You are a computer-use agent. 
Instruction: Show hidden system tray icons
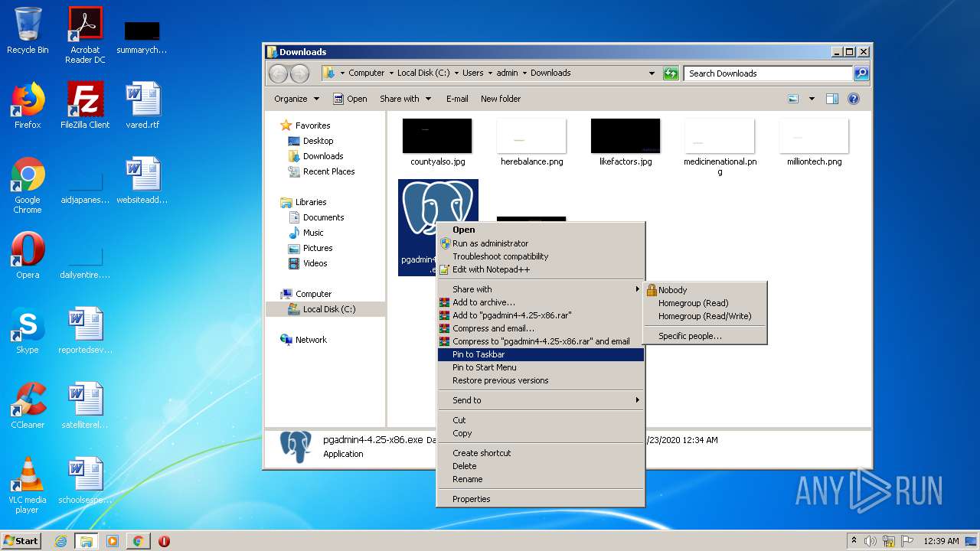tap(854, 541)
